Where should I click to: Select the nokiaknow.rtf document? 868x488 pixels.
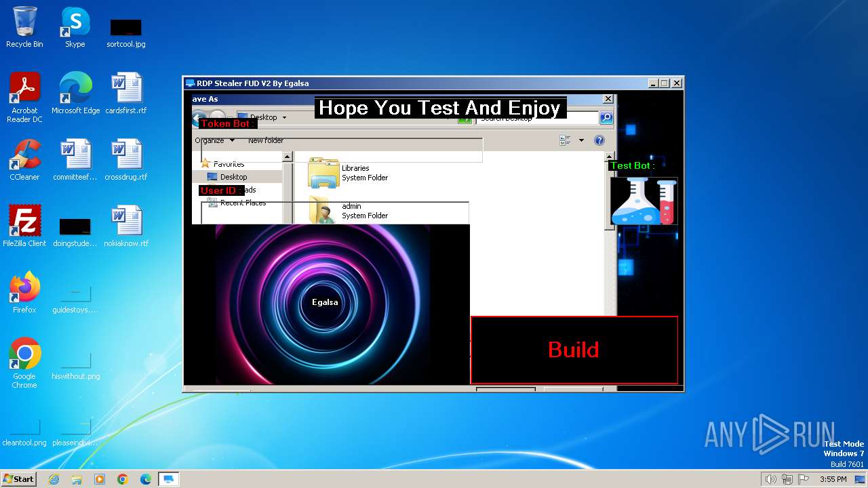click(126, 226)
